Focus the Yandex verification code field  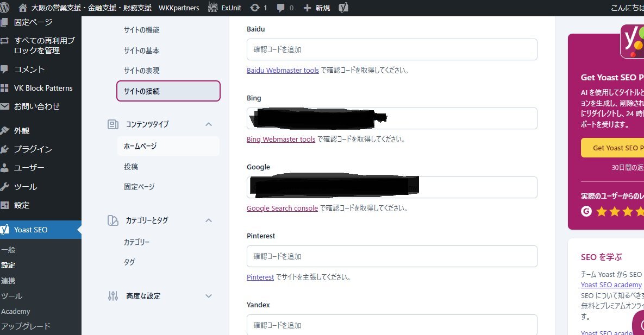392,325
